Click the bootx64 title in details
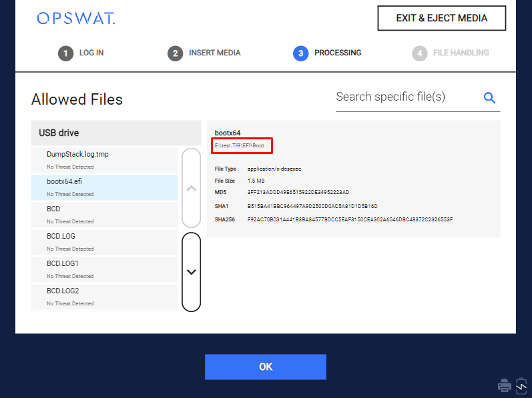532x398 pixels. [x=228, y=133]
